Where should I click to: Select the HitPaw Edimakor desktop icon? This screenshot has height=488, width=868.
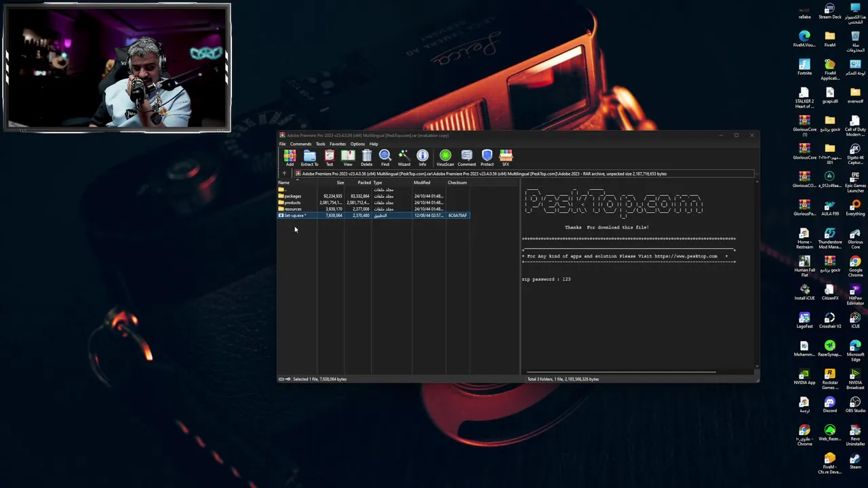click(x=855, y=294)
